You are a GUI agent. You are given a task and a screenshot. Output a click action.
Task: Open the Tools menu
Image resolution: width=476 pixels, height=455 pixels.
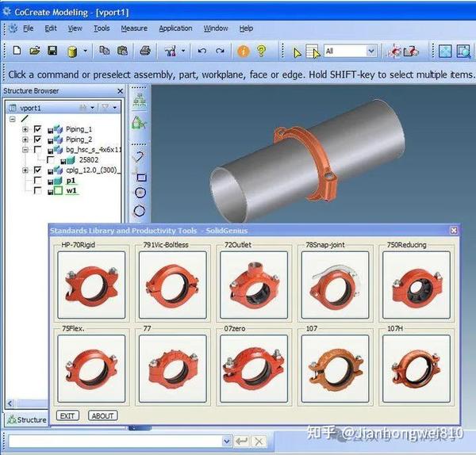click(x=102, y=29)
